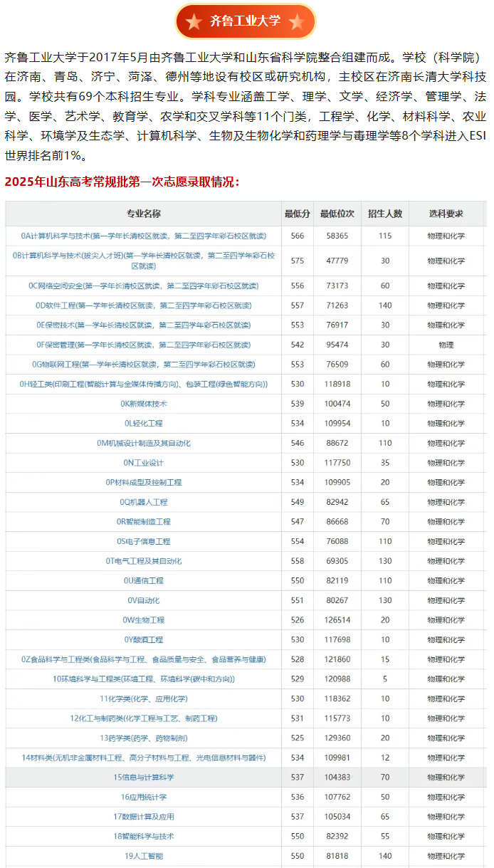Click the 选科要求 column header

[446, 214]
